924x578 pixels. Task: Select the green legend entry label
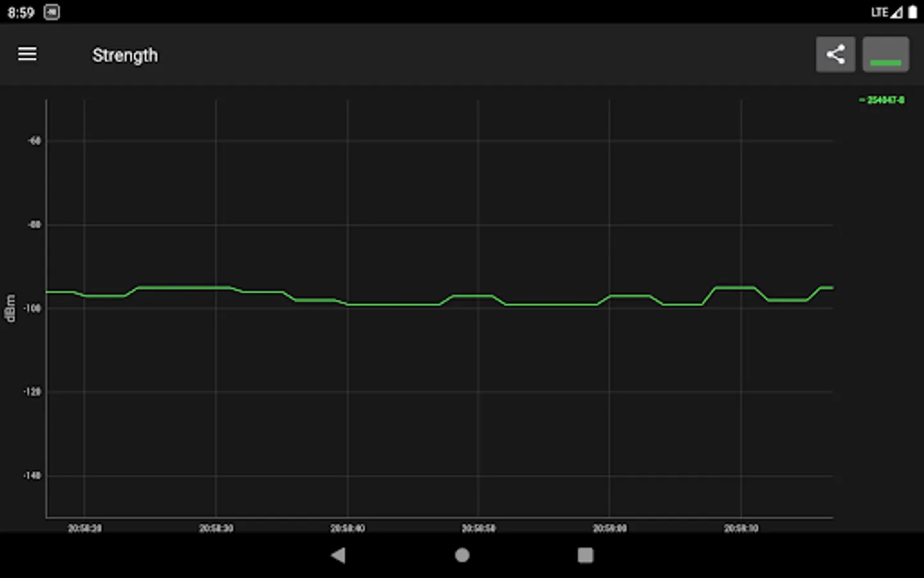coord(882,100)
